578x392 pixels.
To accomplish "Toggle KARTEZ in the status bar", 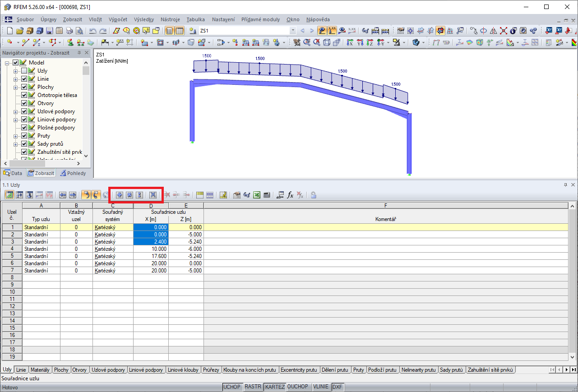I will point(274,387).
